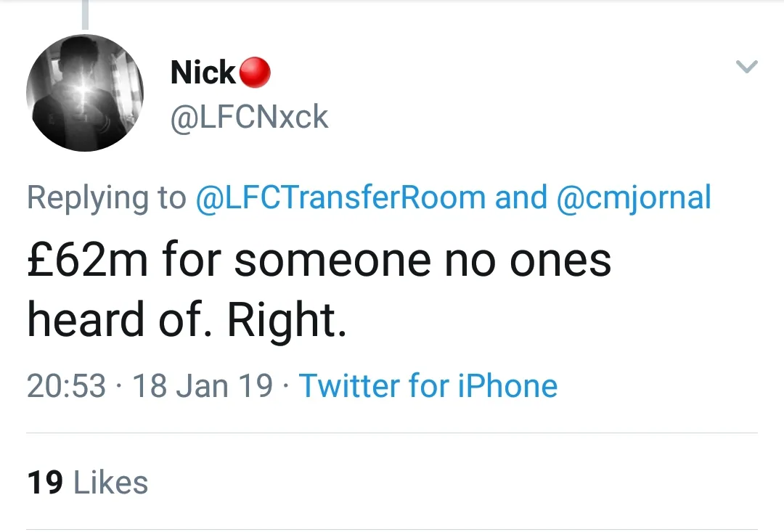
Task: Select the display name Nick
Action: coord(203,73)
